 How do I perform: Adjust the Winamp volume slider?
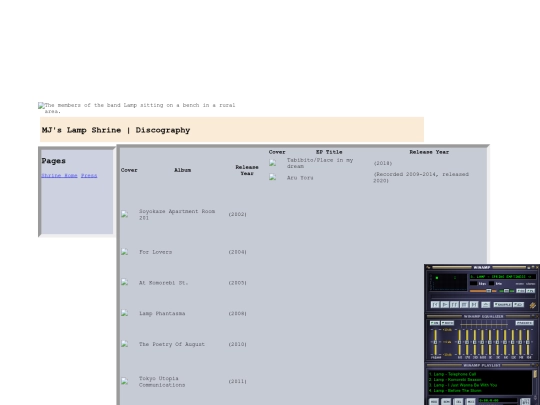click(483, 291)
